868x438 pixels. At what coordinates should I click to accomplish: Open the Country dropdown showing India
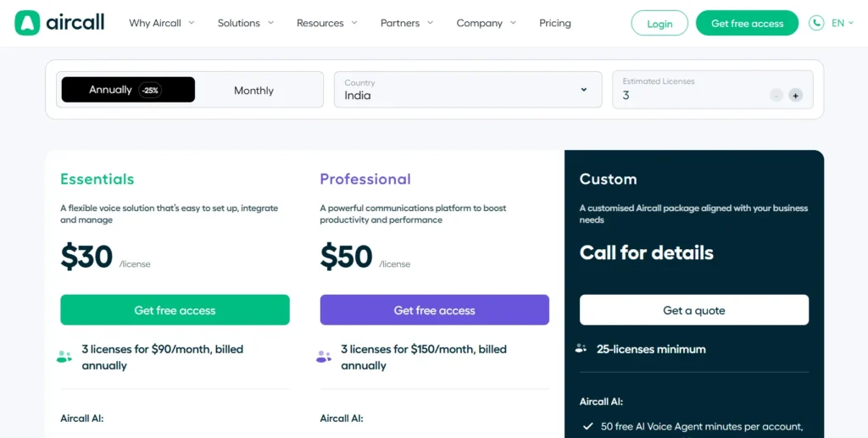coord(466,90)
